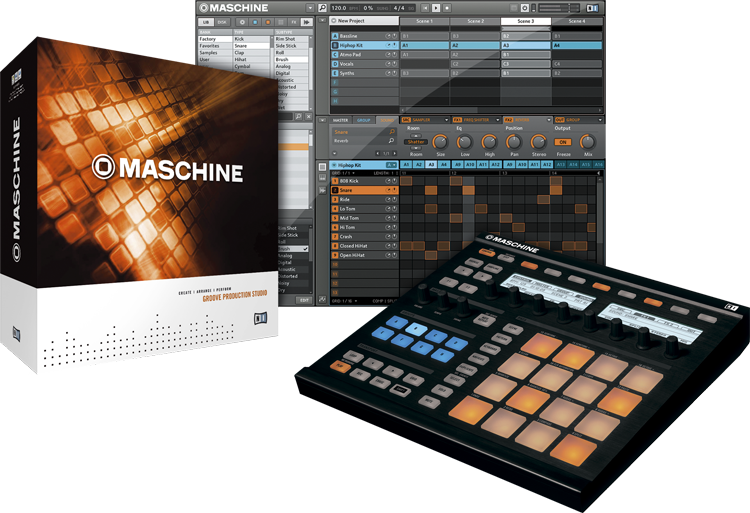Open the FX2 Reverb dropdown
Viewport: 750px width, 513px height.
(549, 120)
